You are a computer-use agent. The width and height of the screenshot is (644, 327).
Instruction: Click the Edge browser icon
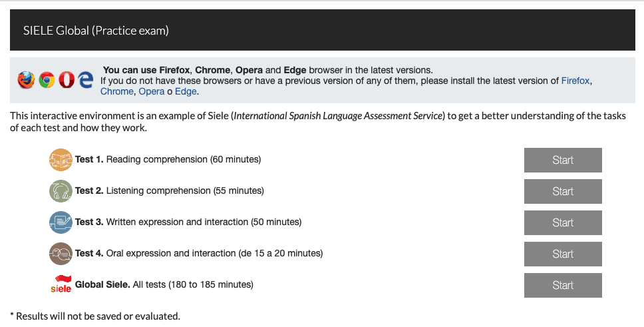(x=85, y=80)
